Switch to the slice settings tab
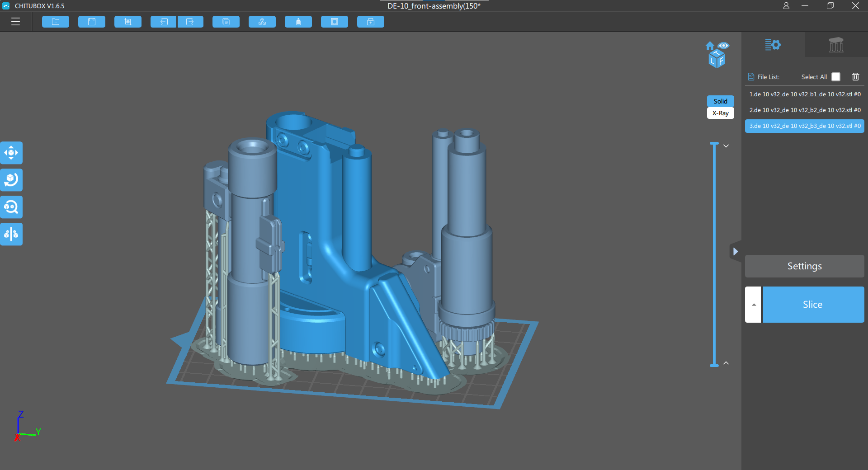The width and height of the screenshot is (868, 470). coord(773,45)
